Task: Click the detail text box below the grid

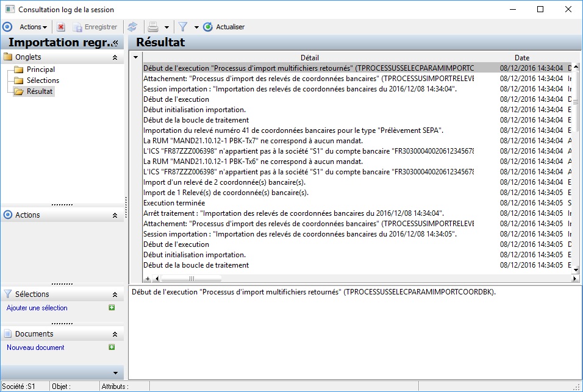Action: tap(355, 332)
